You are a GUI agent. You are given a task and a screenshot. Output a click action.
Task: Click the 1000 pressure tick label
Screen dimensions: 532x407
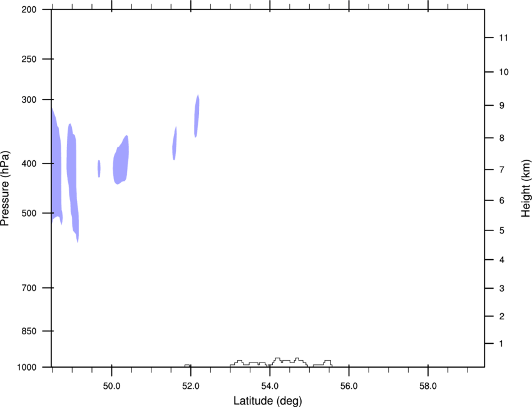click(27, 368)
